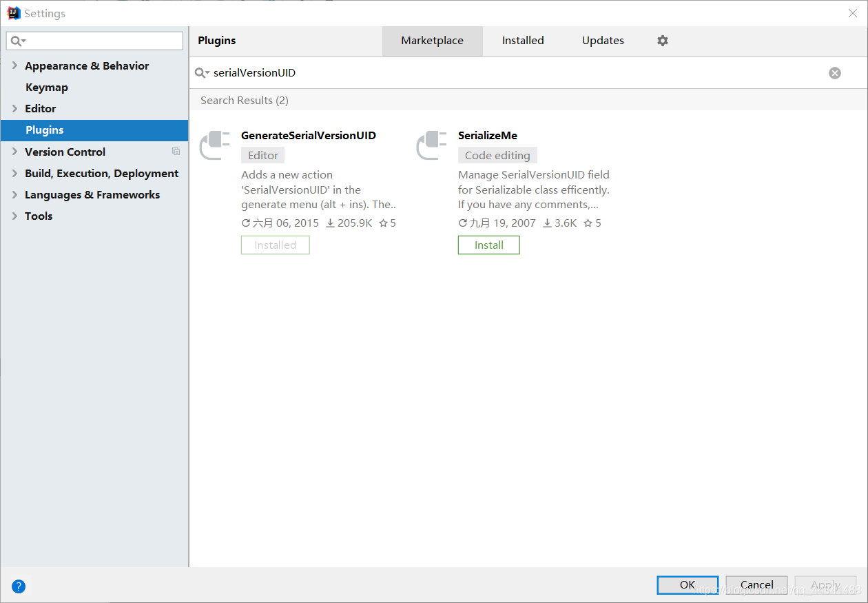The height and width of the screenshot is (603, 868).
Task: Select Languages & Frameworks item
Action: 92,194
